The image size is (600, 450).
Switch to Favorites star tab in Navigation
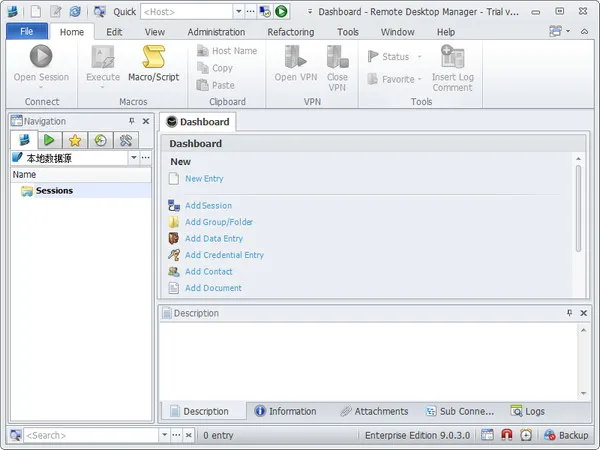coord(75,140)
